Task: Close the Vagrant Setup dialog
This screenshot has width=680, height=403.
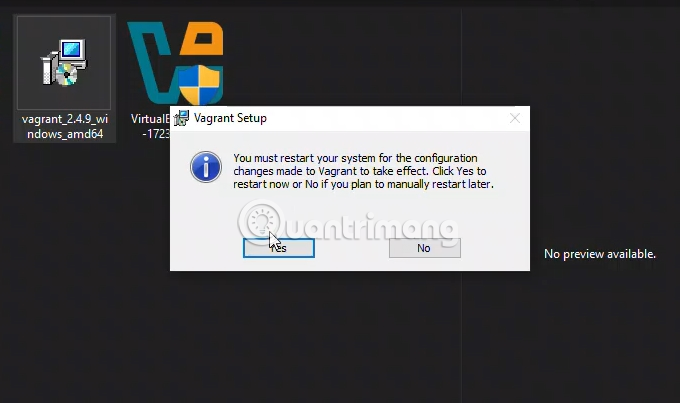Action: (515, 118)
